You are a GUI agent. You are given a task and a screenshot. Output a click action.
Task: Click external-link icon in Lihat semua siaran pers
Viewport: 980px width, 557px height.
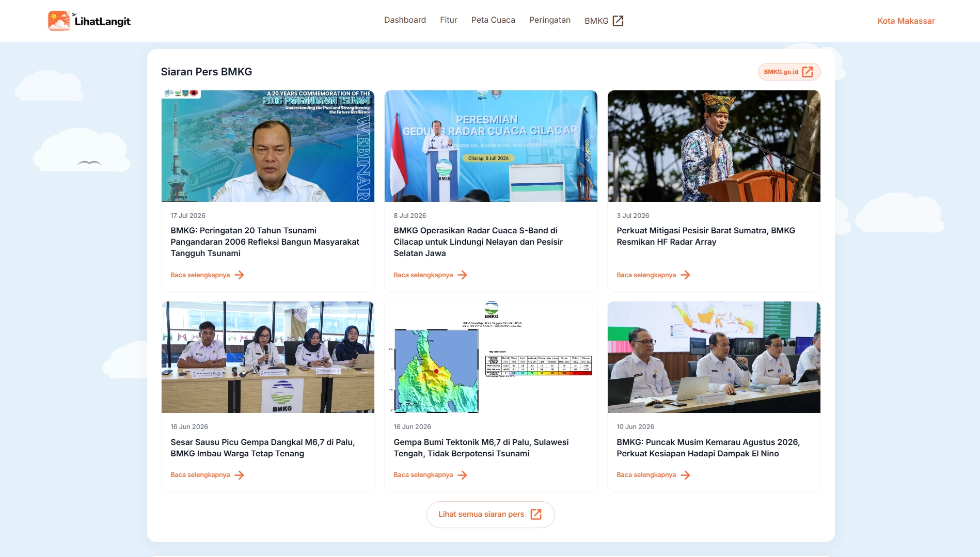536,514
